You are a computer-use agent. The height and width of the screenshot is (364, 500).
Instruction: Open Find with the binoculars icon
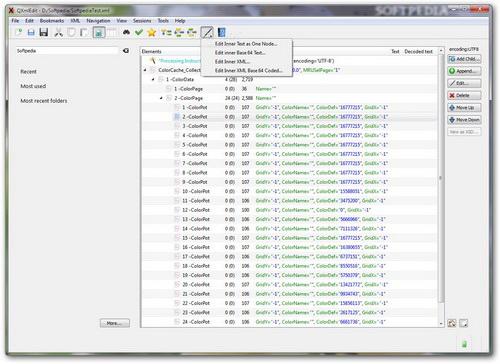126,32
